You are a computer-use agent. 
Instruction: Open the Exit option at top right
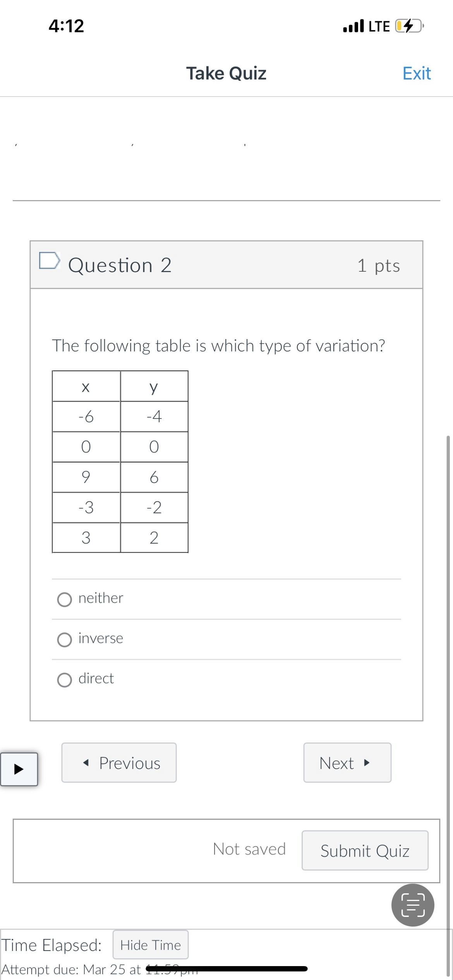coord(416,73)
